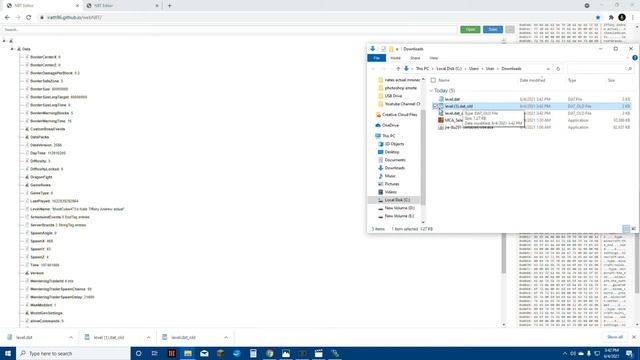The image size is (640, 360).
Task: Select the LevelName string entry
Action: click(77, 209)
